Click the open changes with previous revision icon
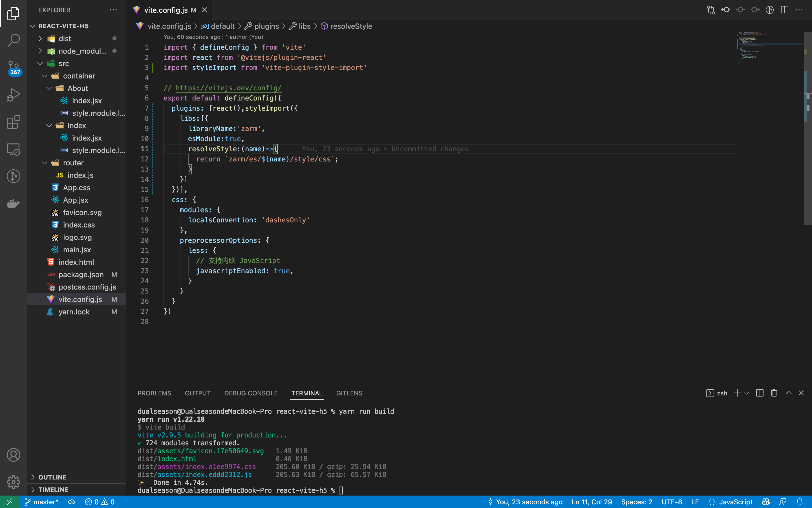The image size is (812, 508). pyautogui.click(x=725, y=10)
